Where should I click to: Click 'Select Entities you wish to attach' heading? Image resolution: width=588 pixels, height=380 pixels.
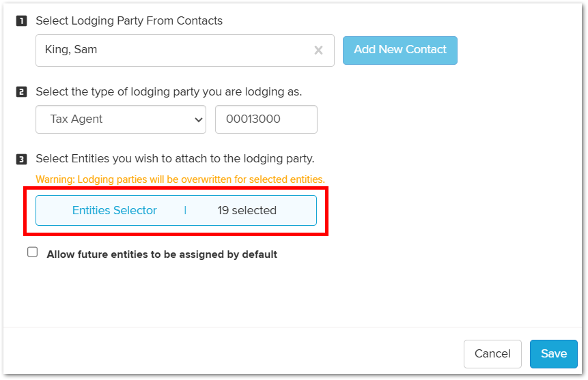pyautogui.click(x=175, y=158)
